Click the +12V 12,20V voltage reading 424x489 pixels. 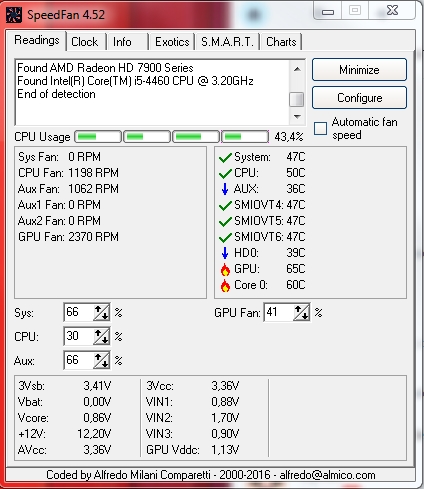point(64,434)
